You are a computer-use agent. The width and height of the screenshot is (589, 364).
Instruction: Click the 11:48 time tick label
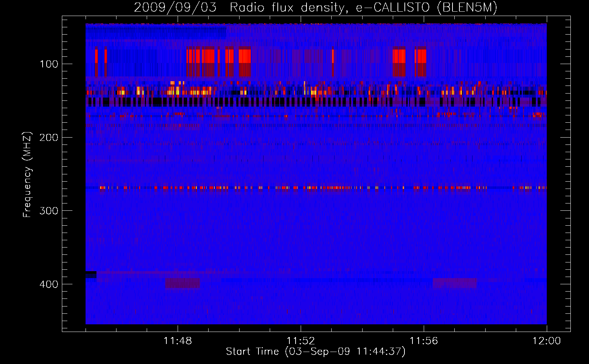[178, 341]
